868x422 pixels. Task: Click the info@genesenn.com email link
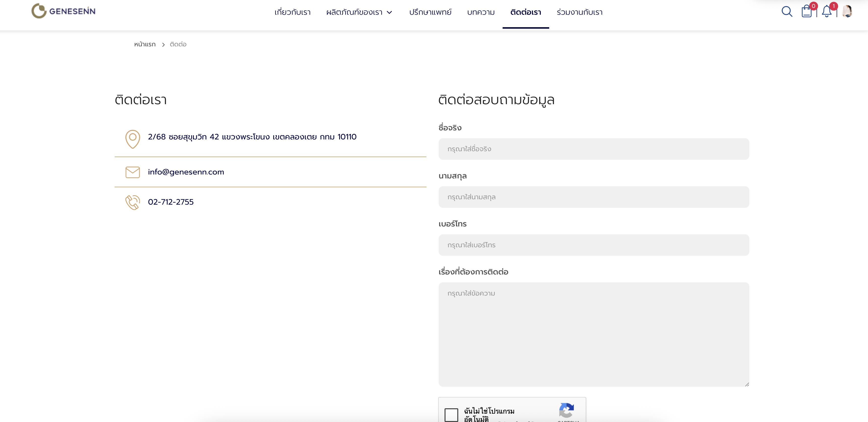click(186, 172)
